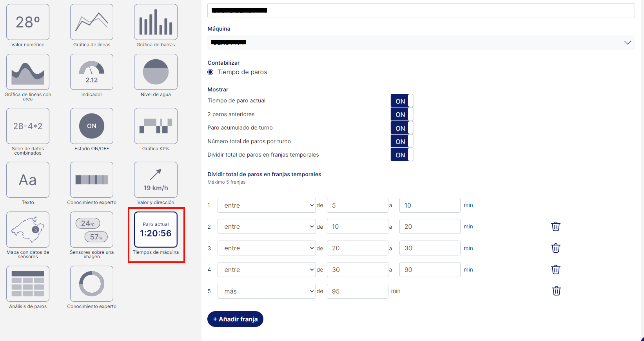
Task: Open the Máquina dropdown
Action: point(421,42)
